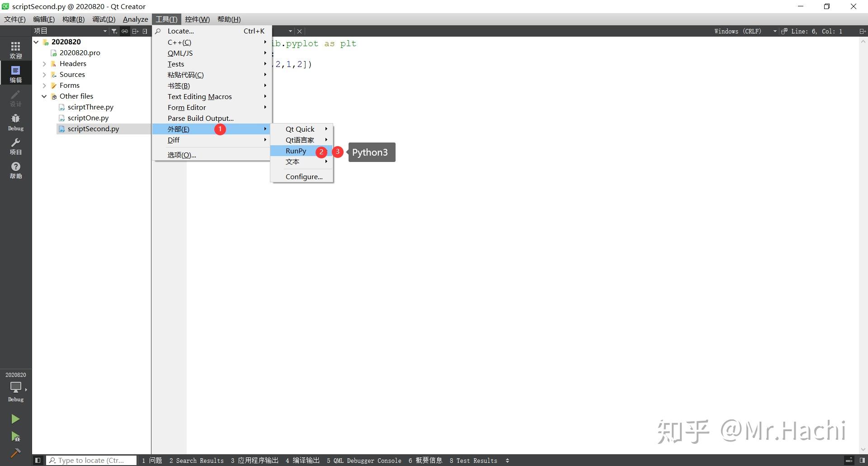Switch to the Edit (编辑) mode icon
Viewport: 868px width, 466px height.
[x=16, y=74]
